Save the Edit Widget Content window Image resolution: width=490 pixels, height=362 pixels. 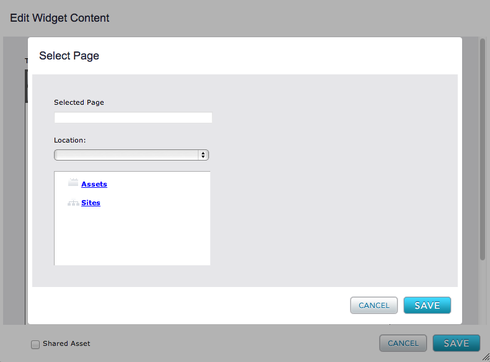(456, 343)
